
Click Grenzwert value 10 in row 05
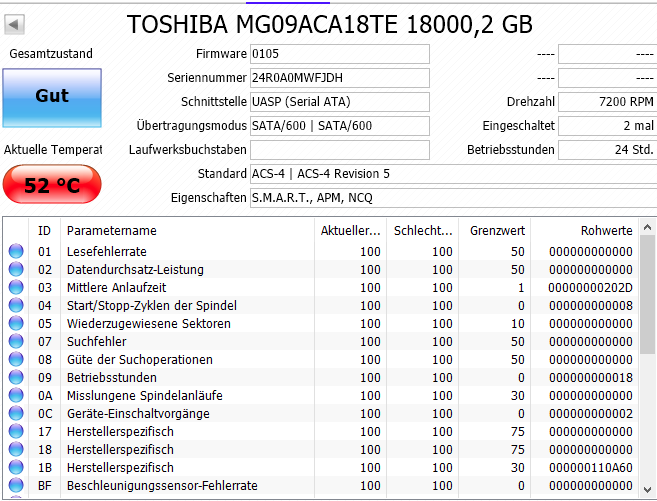(518, 323)
